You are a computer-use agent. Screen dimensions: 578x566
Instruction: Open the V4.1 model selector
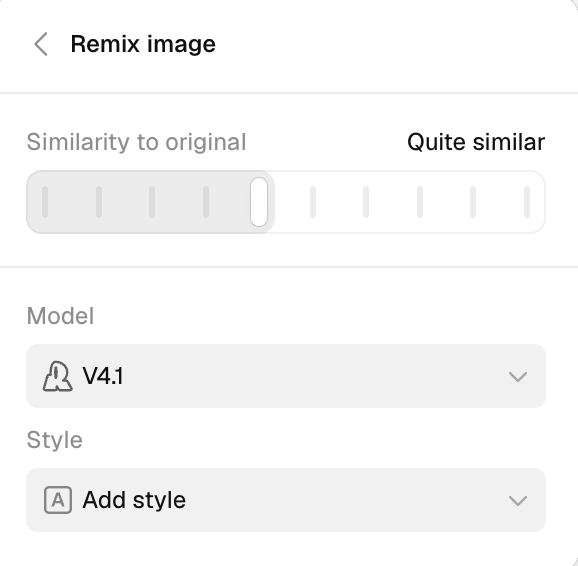point(286,376)
